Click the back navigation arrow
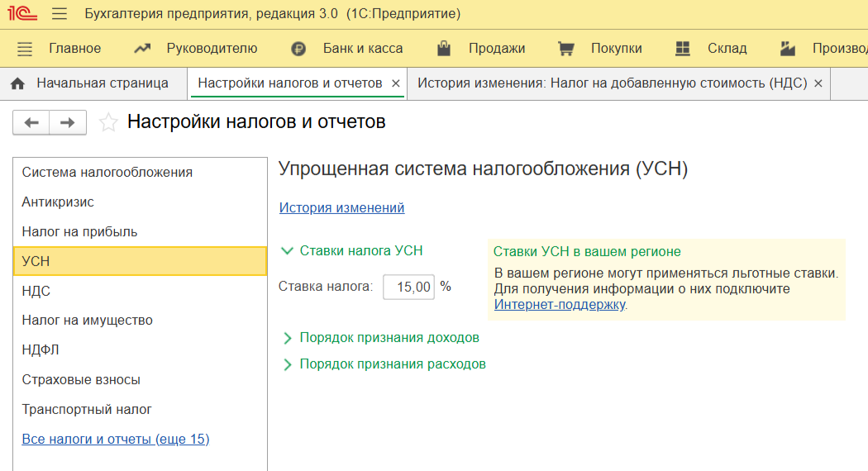The image size is (868, 471). [31, 123]
